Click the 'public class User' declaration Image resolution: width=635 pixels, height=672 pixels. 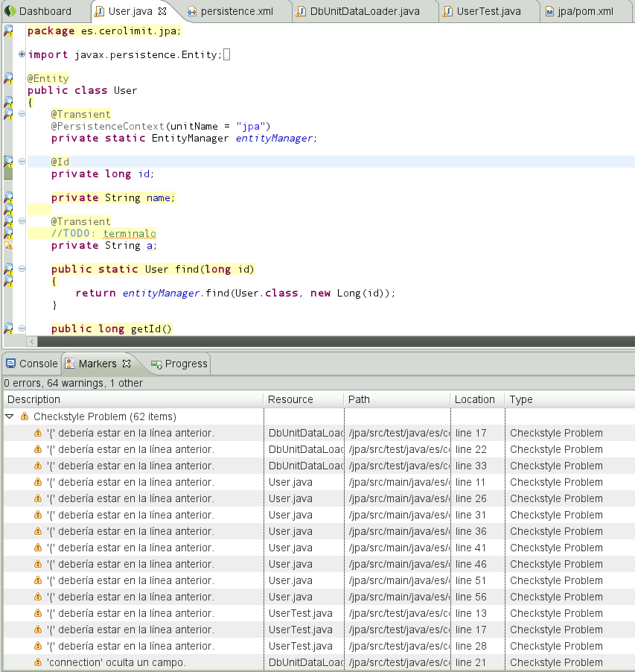(x=82, y=90)
